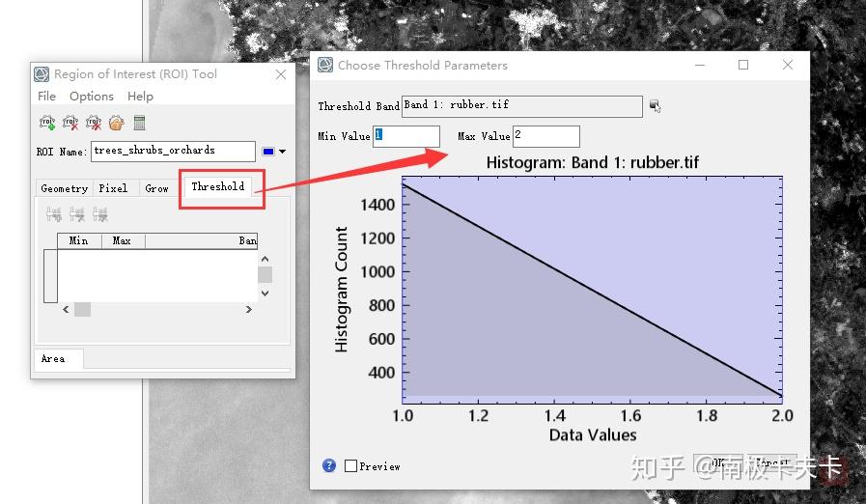This screenshot has width=866, height=504.
Task: Open the Help menu in ROI Tool
Action: tap(140, 97)
